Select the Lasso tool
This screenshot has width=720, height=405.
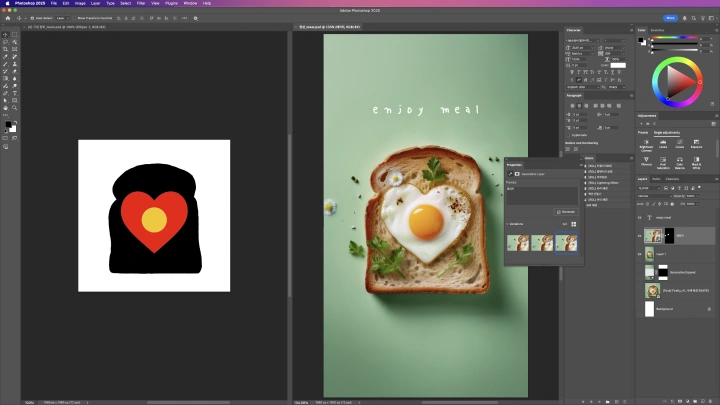pyautogui.click(x=6, y=42)
